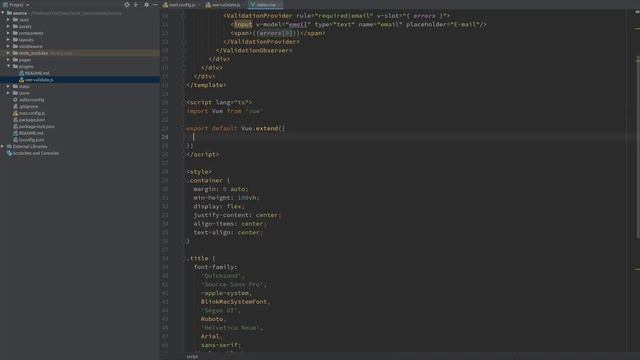Image resolution: width=640 pixels, height=360 pixels.
Task: Click the 'justify-content: center;' line
Action: [237, 215]
